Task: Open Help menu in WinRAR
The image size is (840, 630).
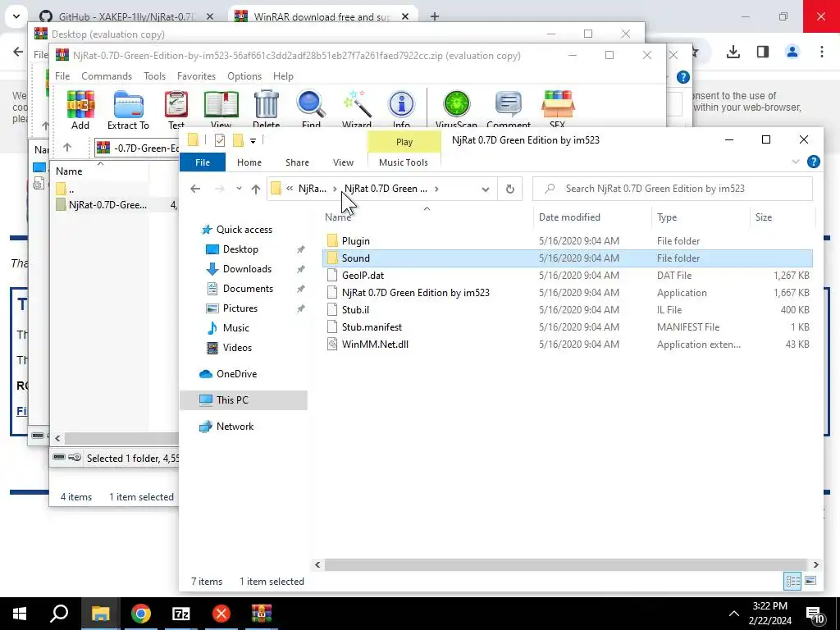Action: click(283, 76)
